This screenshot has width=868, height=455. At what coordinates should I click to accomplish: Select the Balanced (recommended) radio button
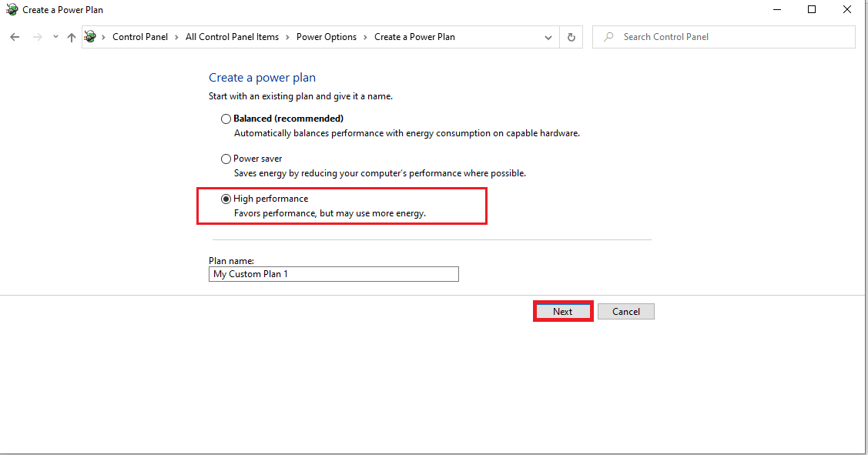pyautogui.click(x=226, y=119)
